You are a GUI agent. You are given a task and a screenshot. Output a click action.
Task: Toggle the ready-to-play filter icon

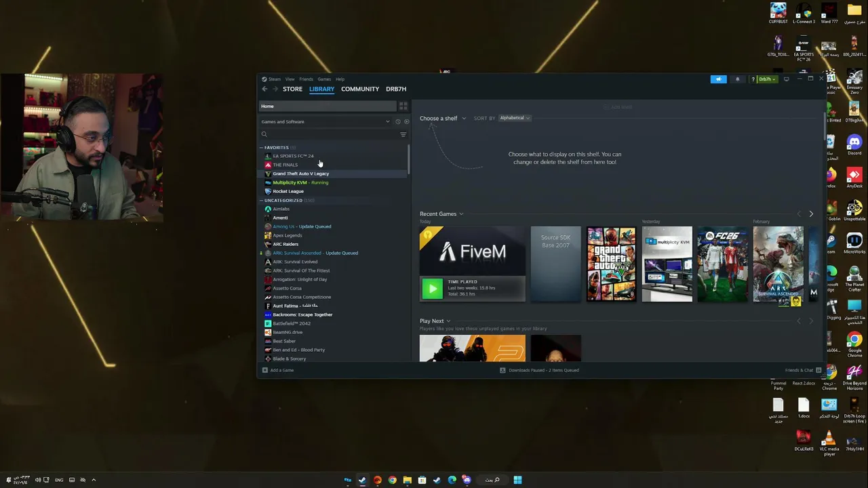point(406,122)
